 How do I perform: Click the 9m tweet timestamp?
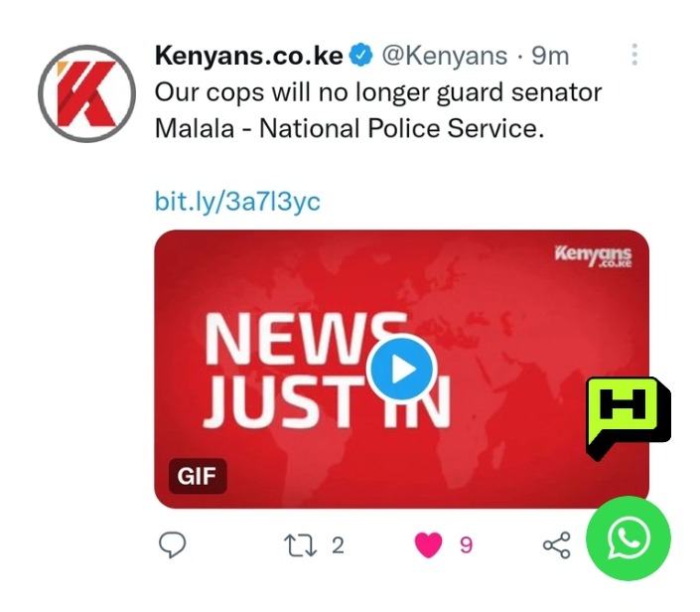click(550, 56)
